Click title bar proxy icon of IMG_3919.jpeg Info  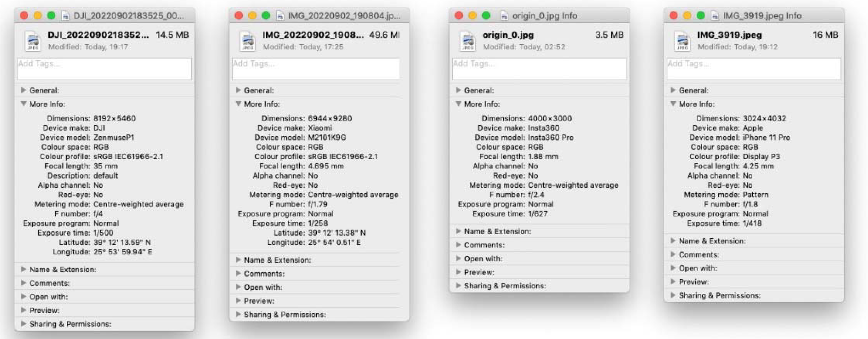(715, 16)
